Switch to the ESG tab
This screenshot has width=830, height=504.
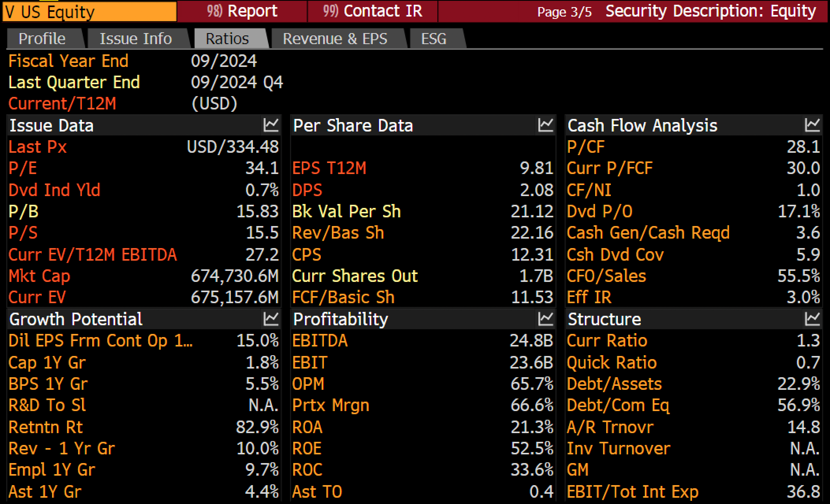434,39
